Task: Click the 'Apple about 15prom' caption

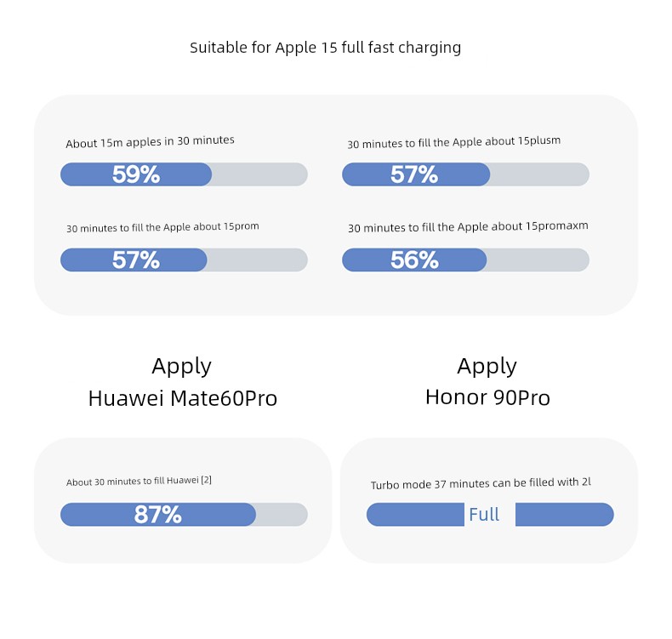Action: 211,226
